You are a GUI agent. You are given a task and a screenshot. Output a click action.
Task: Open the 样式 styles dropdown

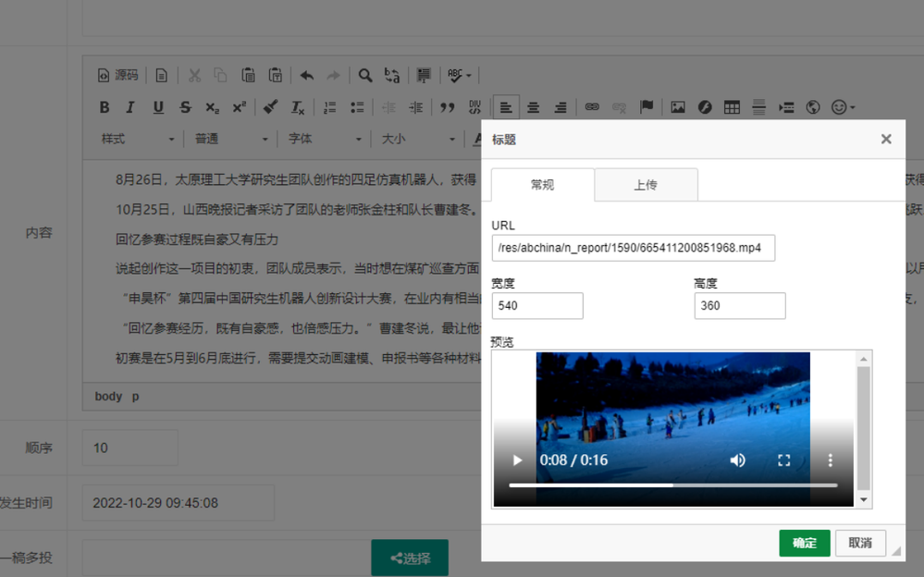[137, 139]
